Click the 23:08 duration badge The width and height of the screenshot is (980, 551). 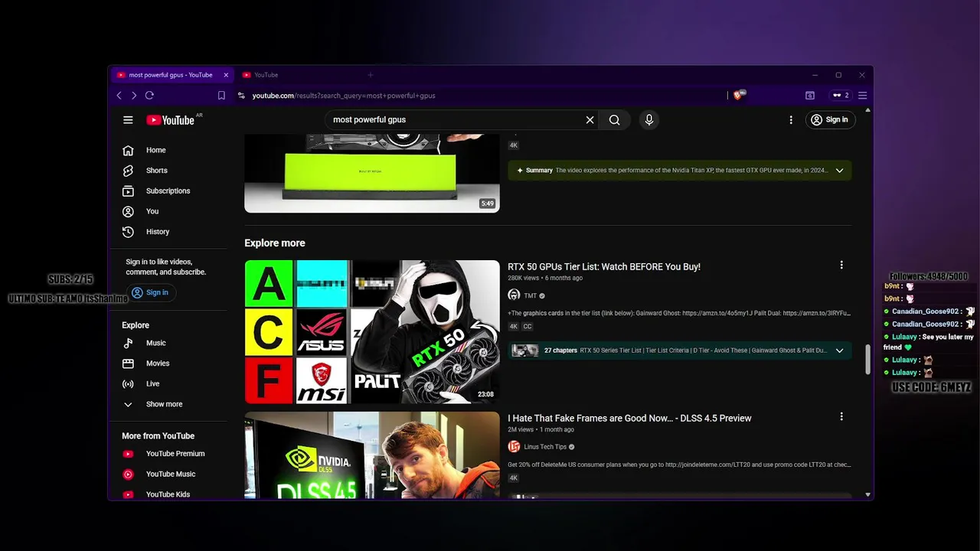[x=485, y=395]
